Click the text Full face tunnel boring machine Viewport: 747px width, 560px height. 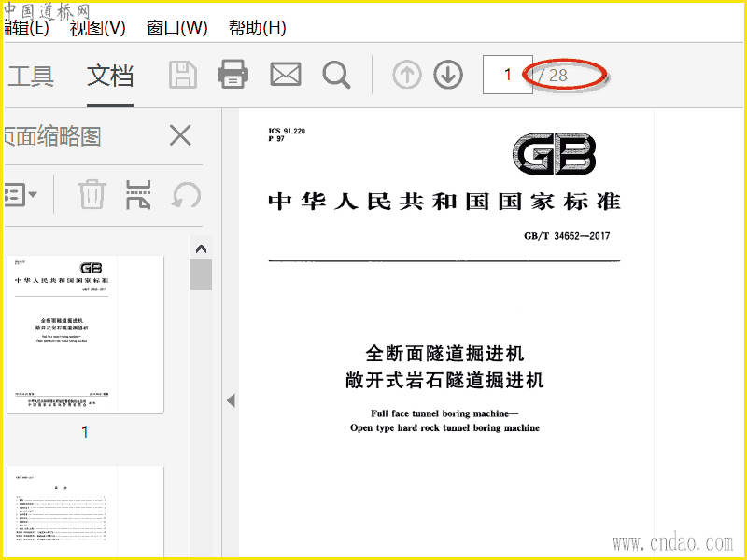[x=440, y=413]
